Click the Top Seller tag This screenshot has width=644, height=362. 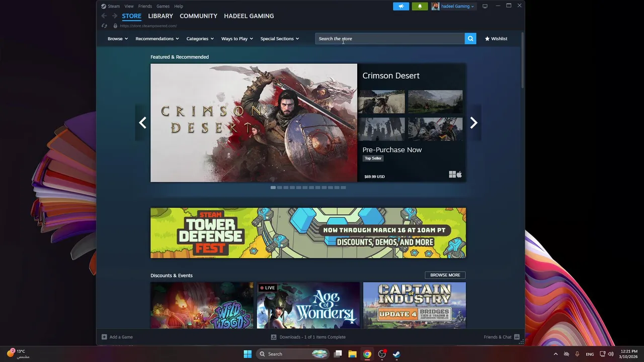click(x=373, y=158)
